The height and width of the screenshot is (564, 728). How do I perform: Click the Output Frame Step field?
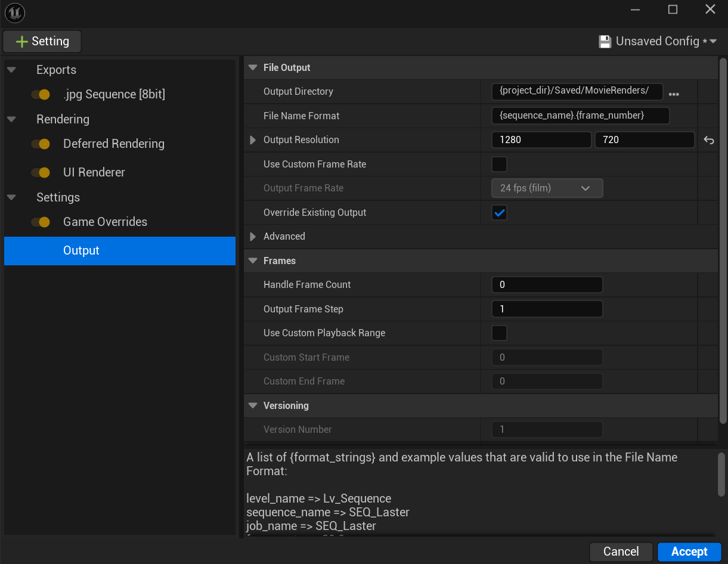point(547,309)
